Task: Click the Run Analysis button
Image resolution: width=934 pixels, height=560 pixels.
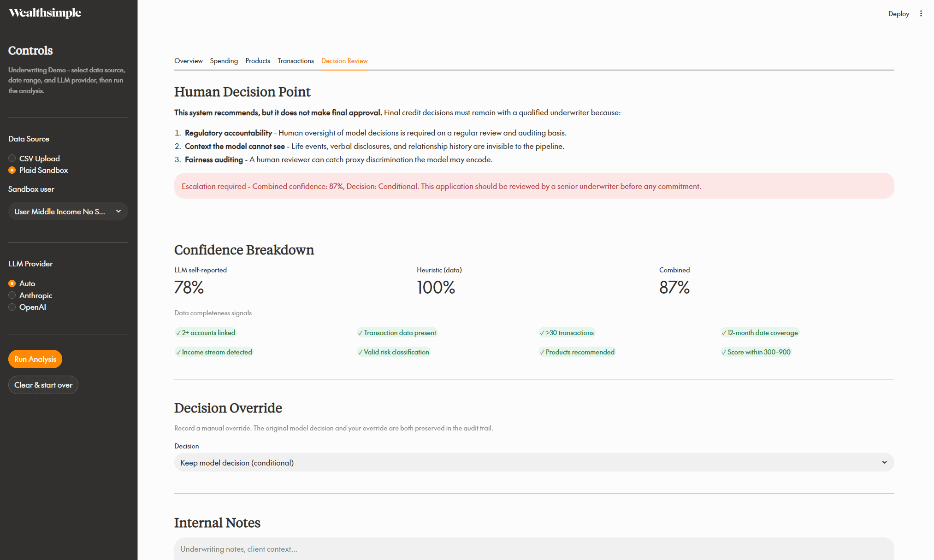Action: pos(35,359)
